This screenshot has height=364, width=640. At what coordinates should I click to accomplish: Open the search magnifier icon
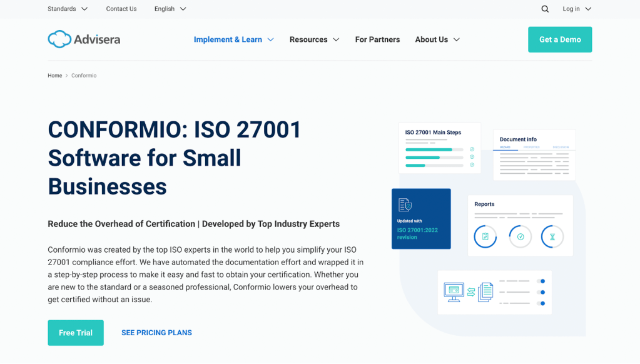pos(545,9)
